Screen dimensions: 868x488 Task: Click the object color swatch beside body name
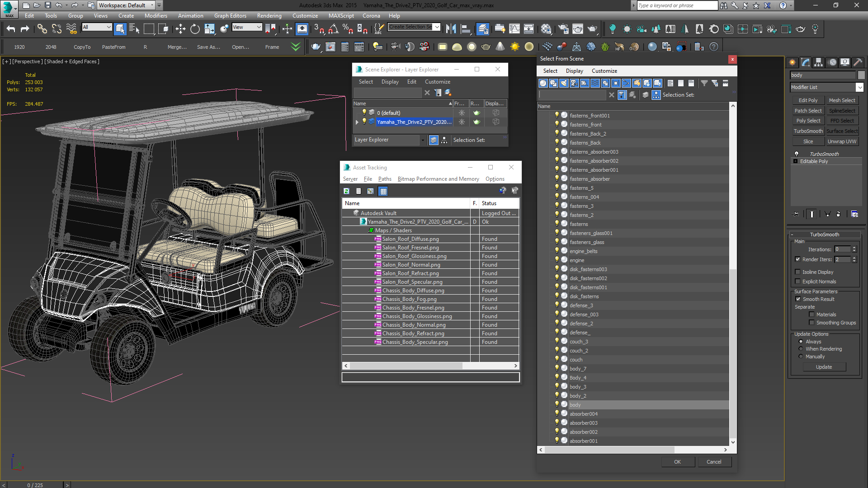[x=861, y=75]
